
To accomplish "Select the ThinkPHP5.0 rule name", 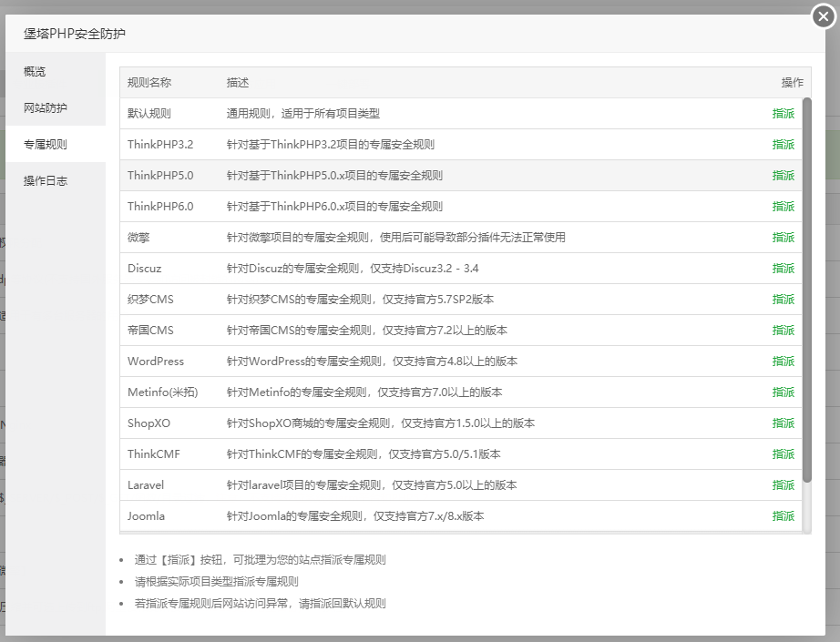I will [x=160, y=176].
